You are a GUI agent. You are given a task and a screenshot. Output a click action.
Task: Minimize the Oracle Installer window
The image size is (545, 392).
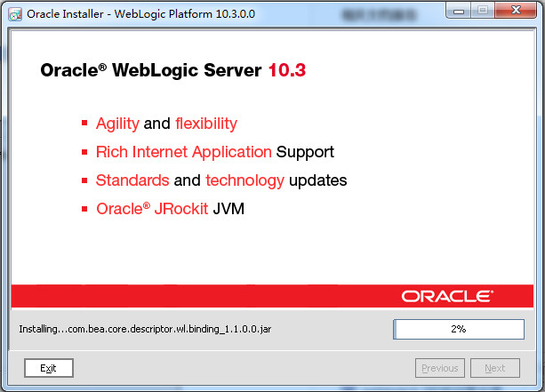pos(459,11)
